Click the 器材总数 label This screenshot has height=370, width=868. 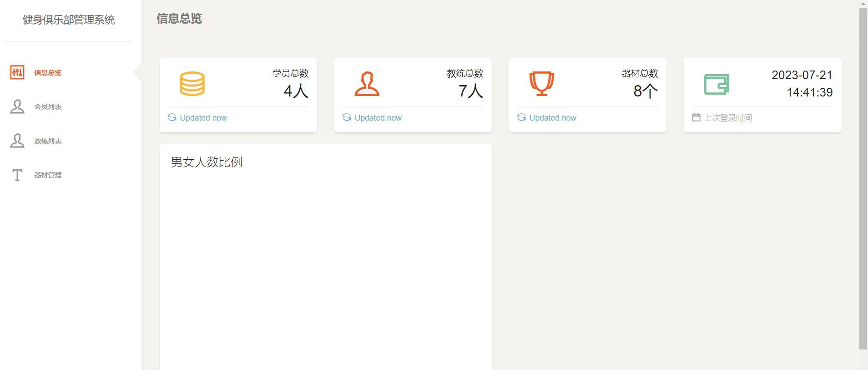(640, 73)
